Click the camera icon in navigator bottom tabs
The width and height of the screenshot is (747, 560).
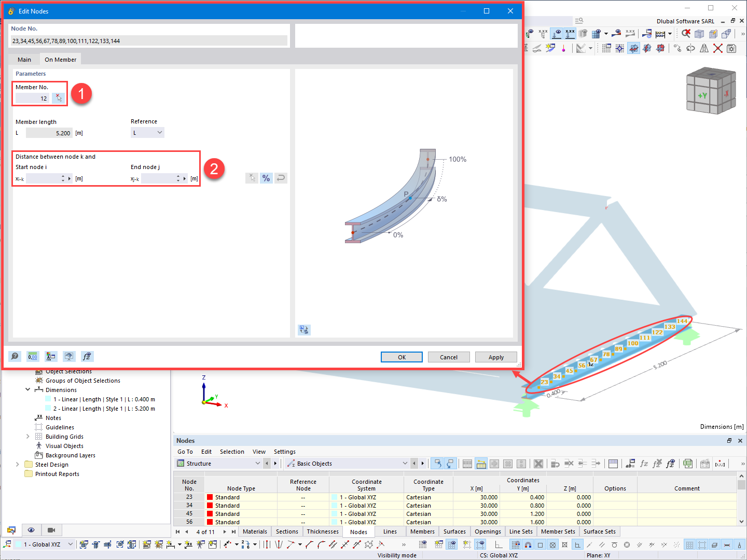pos(51,530)
